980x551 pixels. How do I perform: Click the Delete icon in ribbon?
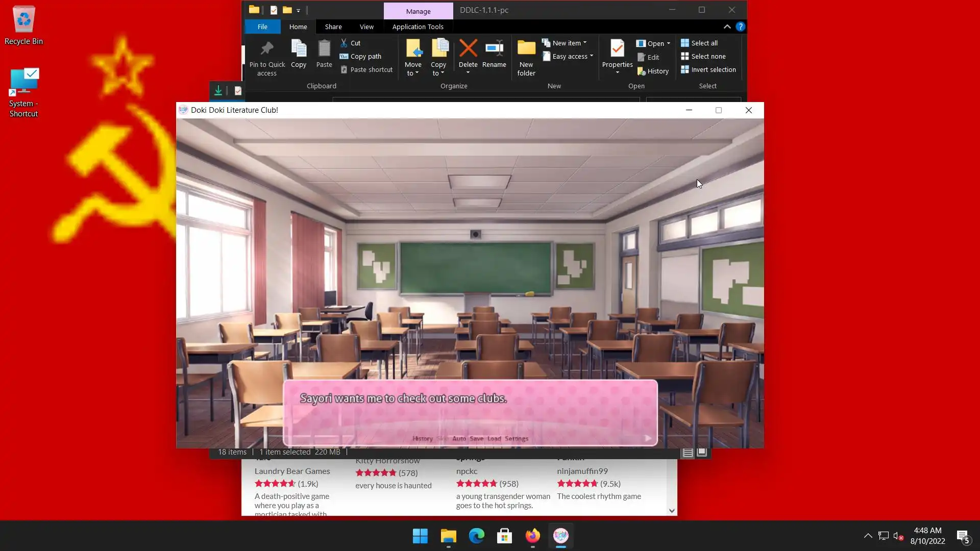tap(468, 49)
